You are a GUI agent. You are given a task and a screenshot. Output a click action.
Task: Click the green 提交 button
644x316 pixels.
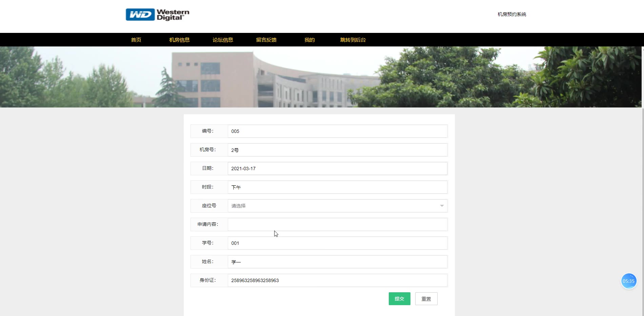click(x=400, y=299)
